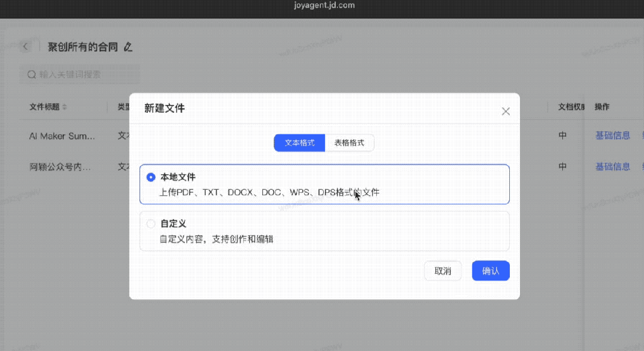The height and width of the screenshot is (351, 644).
Task: Switch to the 表格格式 tab
Action: 349,143
